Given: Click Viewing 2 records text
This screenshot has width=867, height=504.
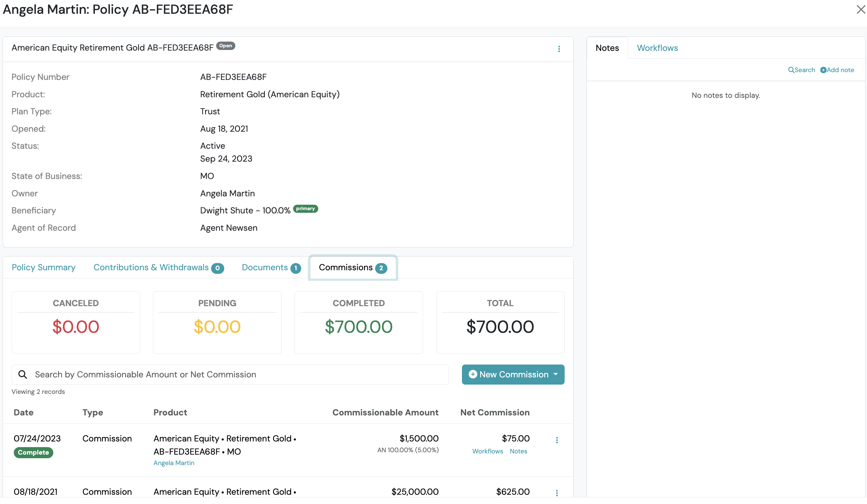Looking at the screenshot, I should coord(38,391).
